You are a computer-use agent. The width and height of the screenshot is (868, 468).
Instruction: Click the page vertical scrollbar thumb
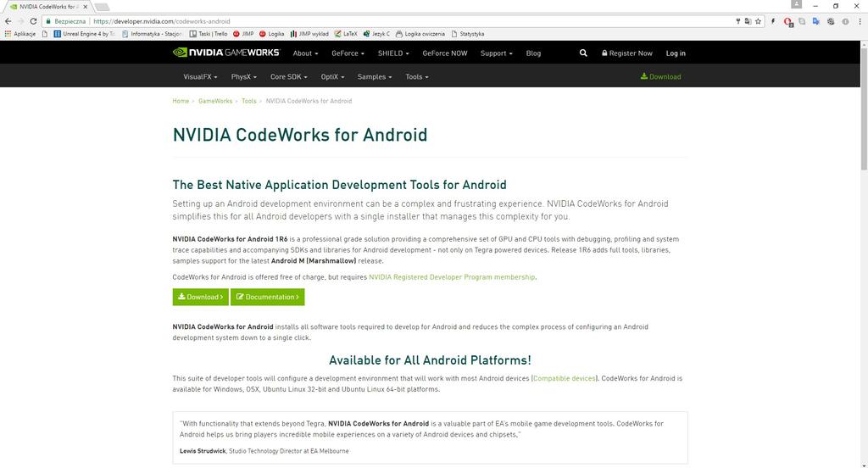click(x=864, y=109)
